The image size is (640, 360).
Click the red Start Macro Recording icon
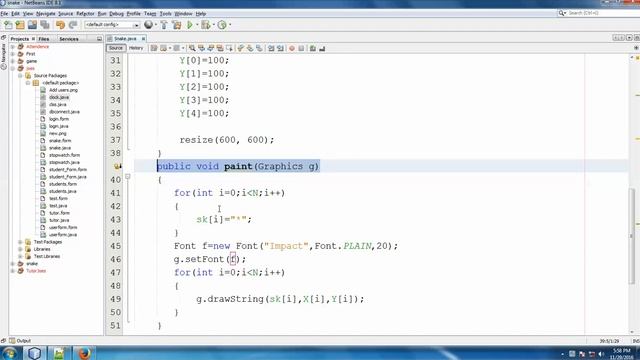(292, 48)
